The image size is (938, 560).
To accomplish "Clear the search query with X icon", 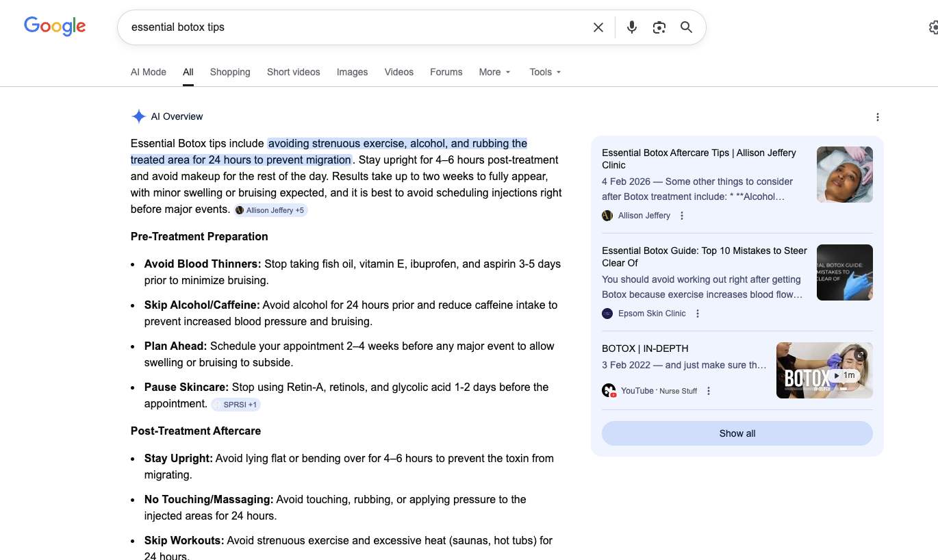I will click(x=598, y=27).
